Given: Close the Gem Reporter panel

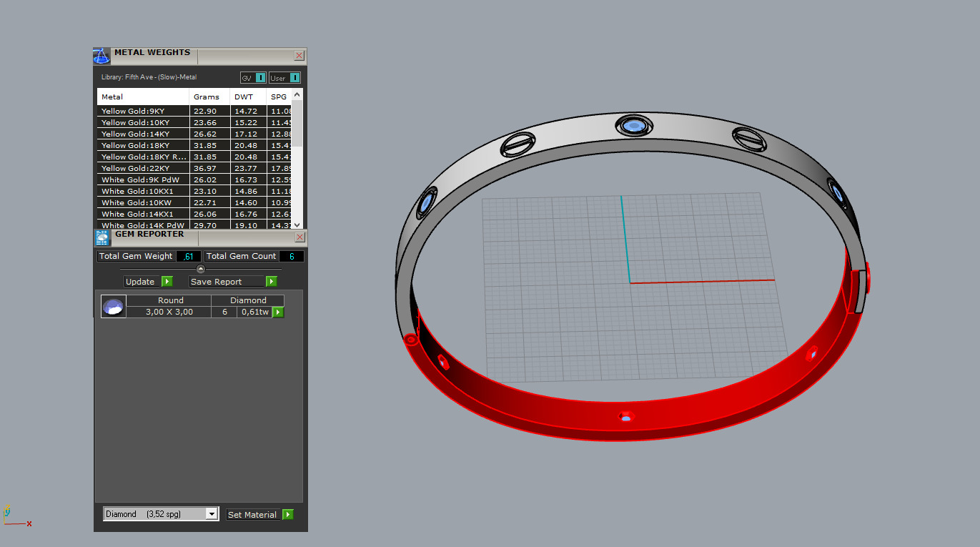Looking at the screenshot, I should 300,237.
